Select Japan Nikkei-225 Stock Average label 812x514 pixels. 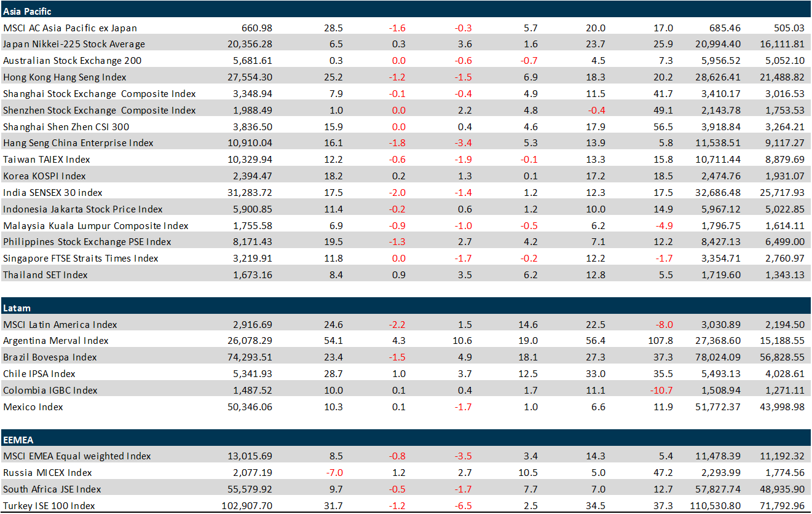click(74, 44)
